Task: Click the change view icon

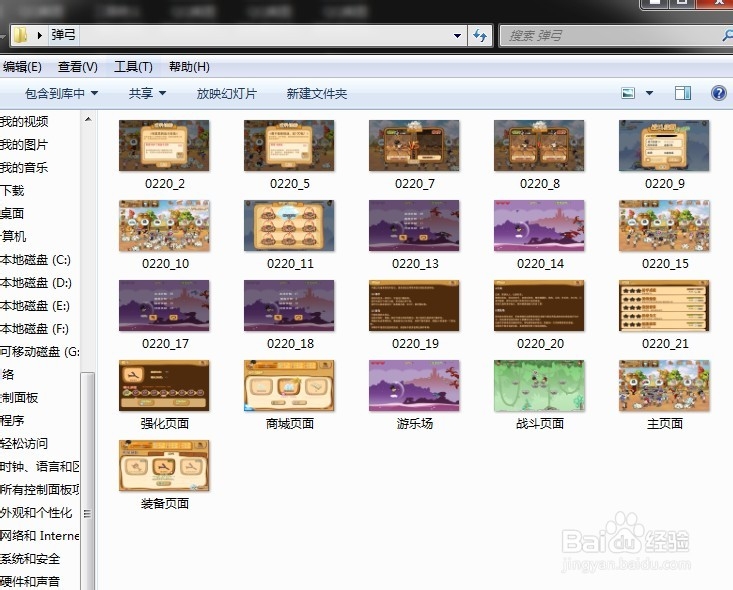Action: pos(628,93)
